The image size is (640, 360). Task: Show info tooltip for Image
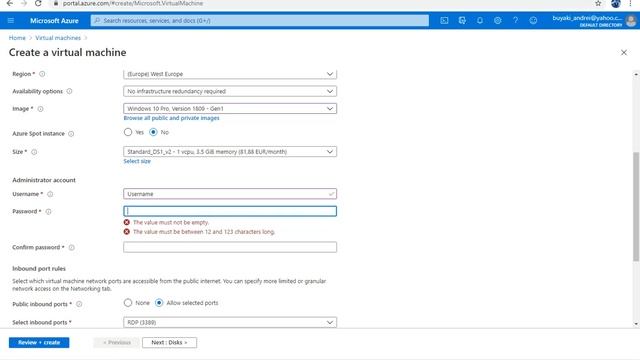(40, 109)
